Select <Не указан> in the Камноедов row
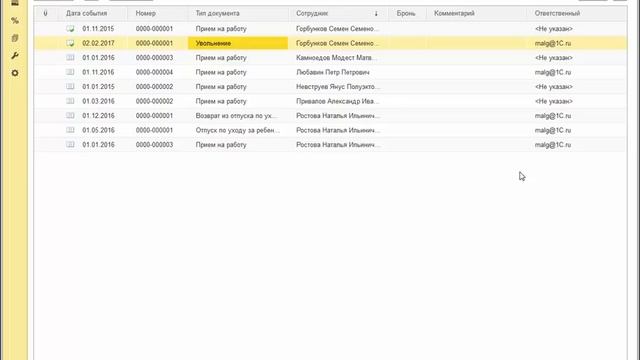The height and width of the screenshot is (360, 640). (x=553, y=58)
